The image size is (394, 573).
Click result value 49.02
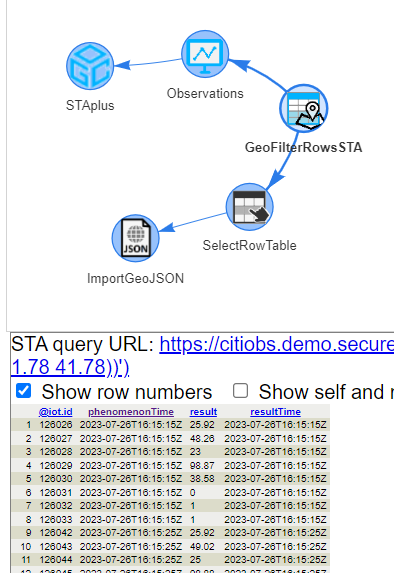[202, 547]
